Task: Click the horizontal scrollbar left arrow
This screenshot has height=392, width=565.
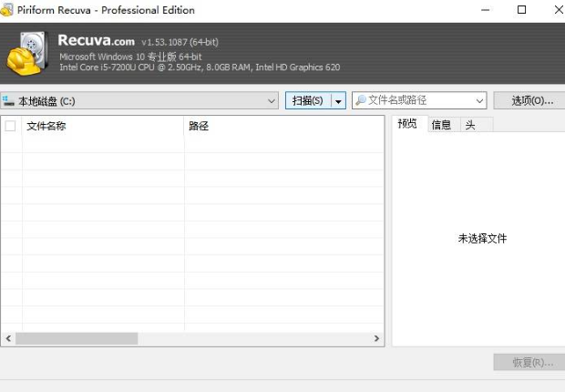Action: click(x=8, y=338)
